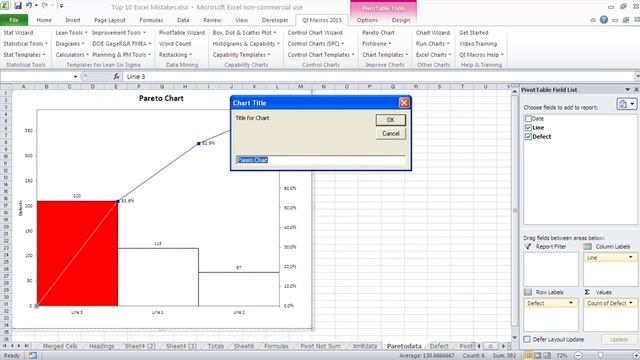Select the Page Break Preview status icon
This screenshot has height=360, width=640.
(547, 356)
